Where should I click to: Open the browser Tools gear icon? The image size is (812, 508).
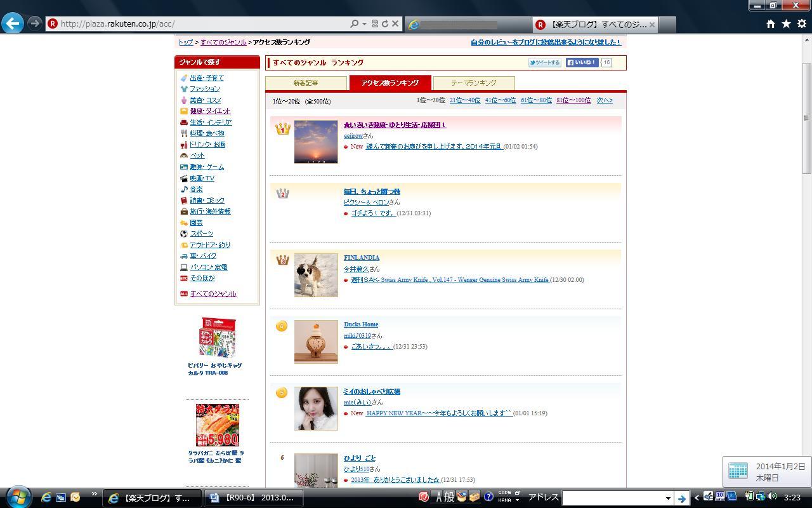coord(801,23)
